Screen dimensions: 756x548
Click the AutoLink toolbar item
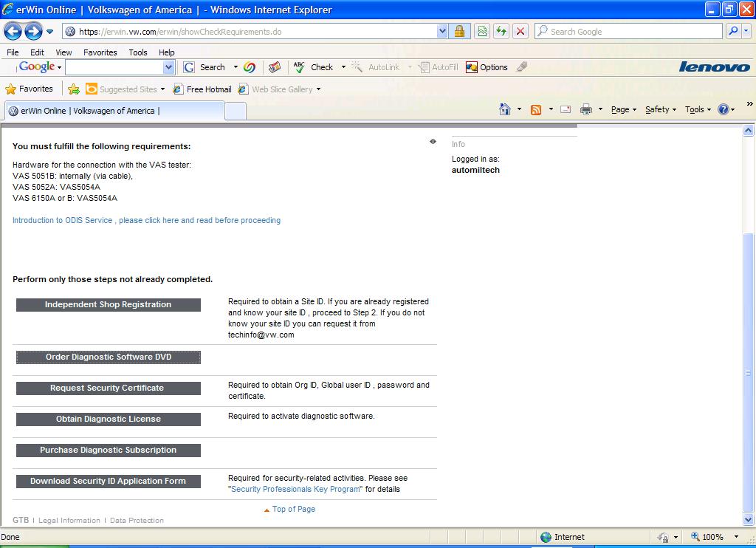[376, 67]
